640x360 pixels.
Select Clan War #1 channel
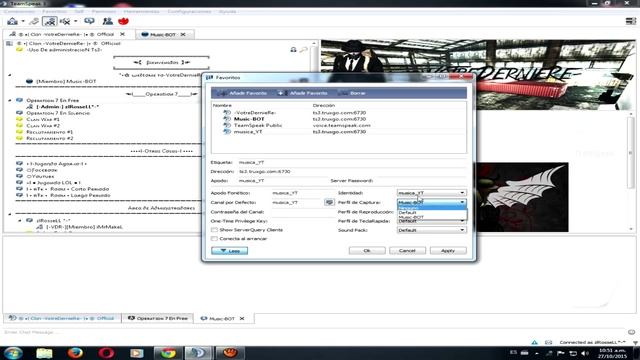coord(43,120)
